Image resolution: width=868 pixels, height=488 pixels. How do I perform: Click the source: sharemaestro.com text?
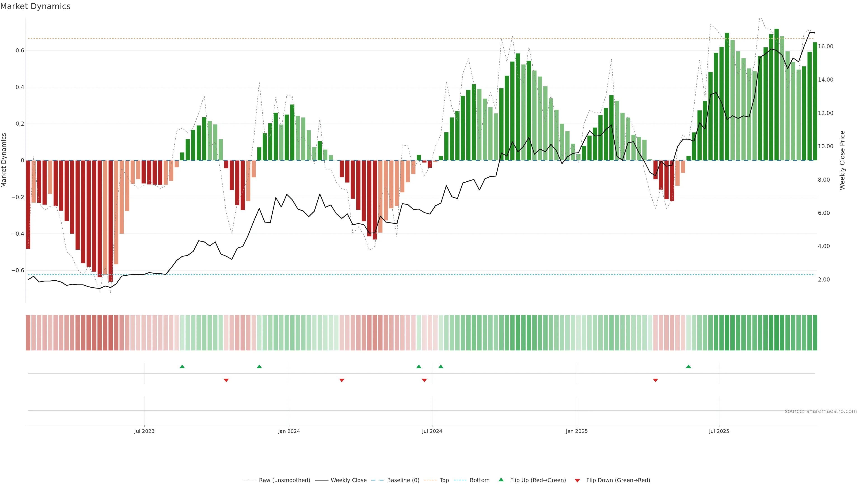821,411
